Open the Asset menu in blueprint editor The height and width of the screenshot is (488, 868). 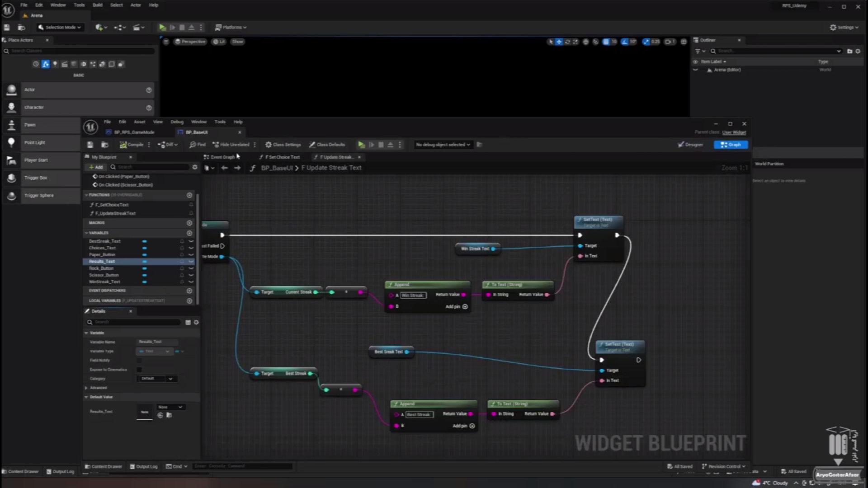coord(140,122)
